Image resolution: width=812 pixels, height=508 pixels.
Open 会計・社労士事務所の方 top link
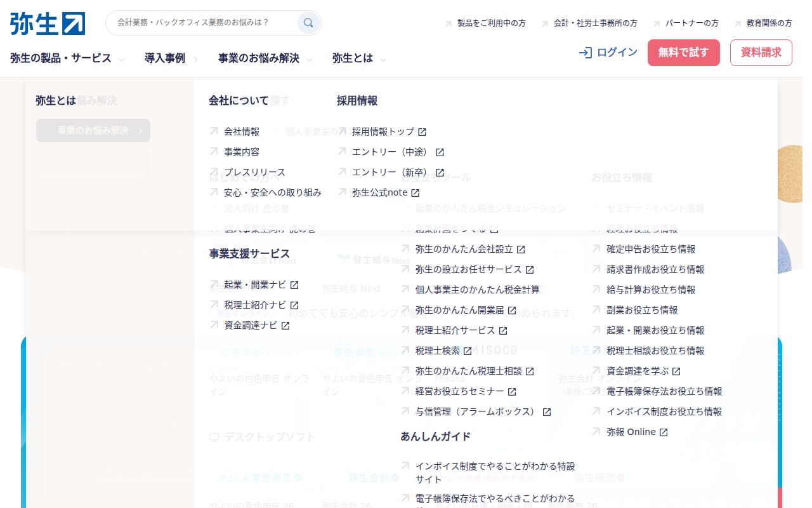coord(596,23)
